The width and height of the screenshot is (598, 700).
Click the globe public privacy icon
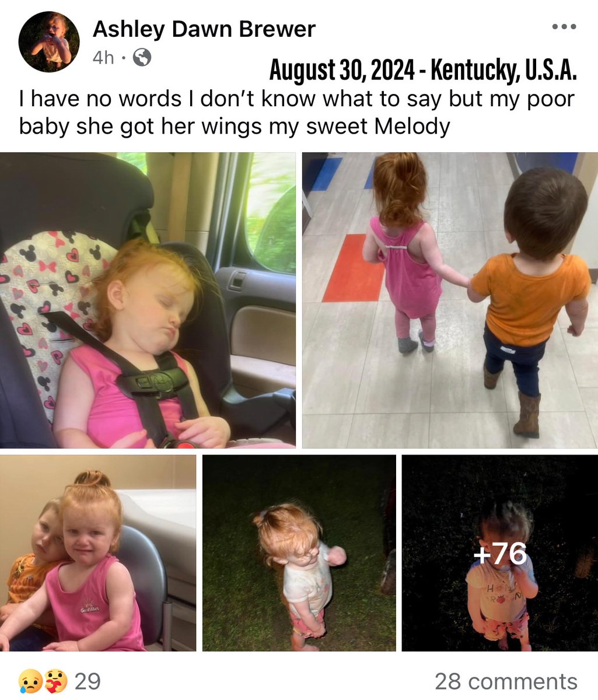coord(142,58)
